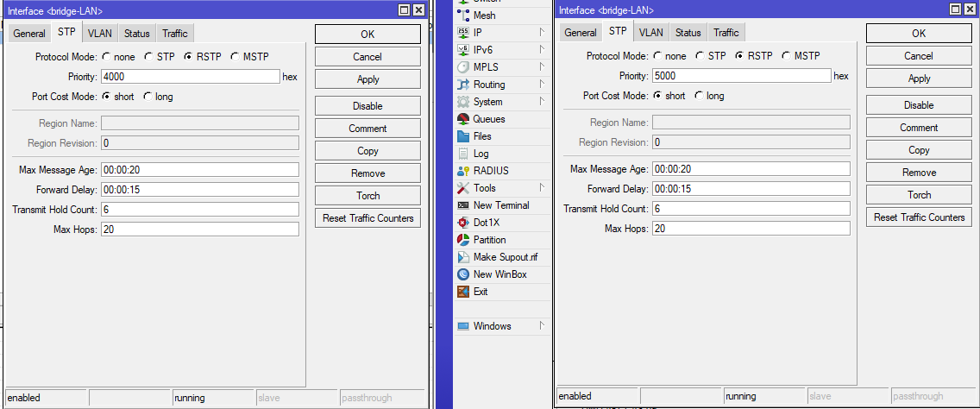Screen dimensions: 980x409
Task: Select 'none' protocol mode in left window
Action: 106,57
